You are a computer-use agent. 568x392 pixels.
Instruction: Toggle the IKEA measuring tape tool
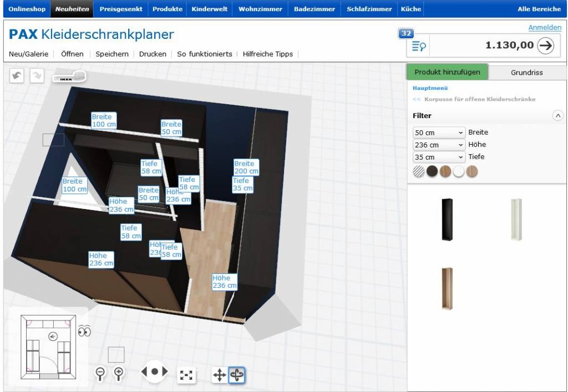(69, 77)
